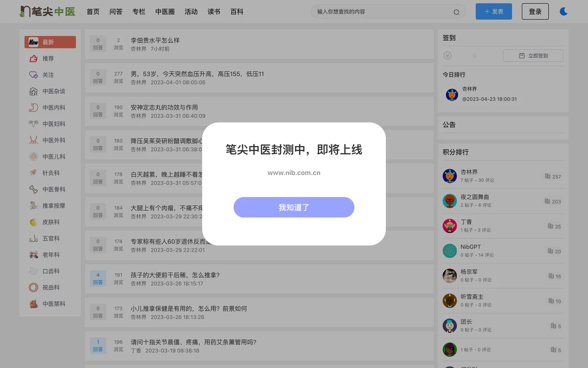Screen dimensions: 588x368
Task: Toggle dark mode with the moon icon
Action: (x=563, y=11)
